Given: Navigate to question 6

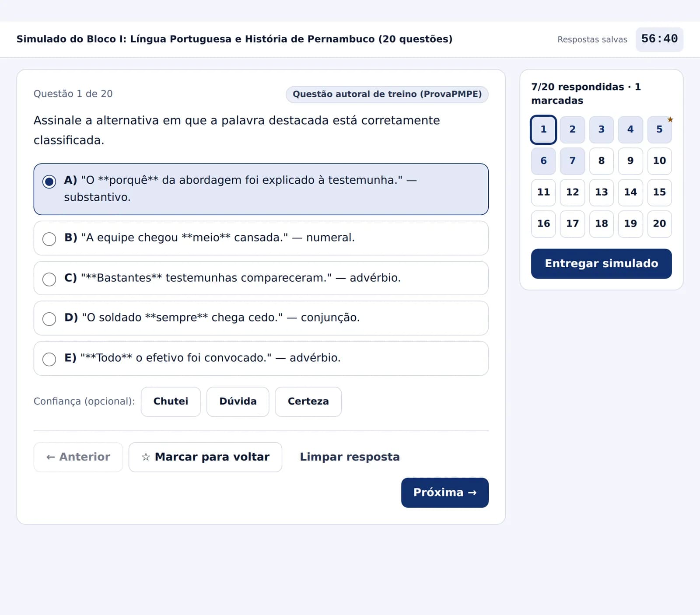Looking at the screenshot, I should 543,161.
